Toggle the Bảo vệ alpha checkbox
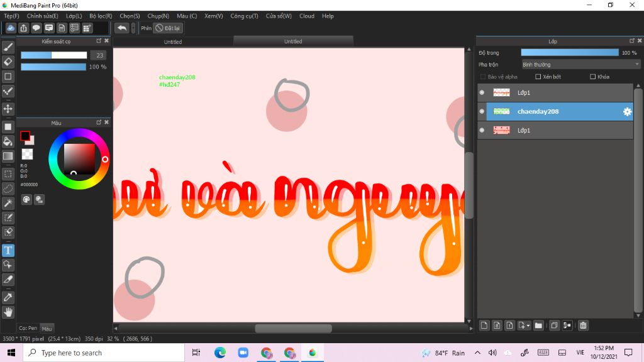Screen dimensions: 644x362 pyautogui.click(x=483, y=77)
